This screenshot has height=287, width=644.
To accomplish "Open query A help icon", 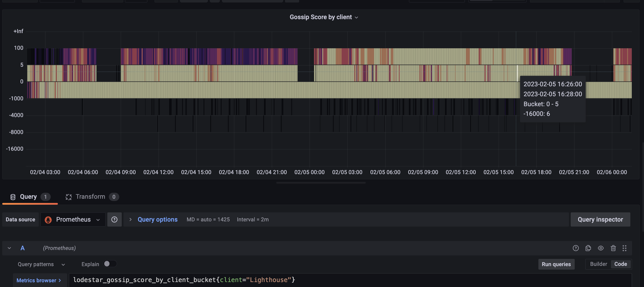I will 575,248.
